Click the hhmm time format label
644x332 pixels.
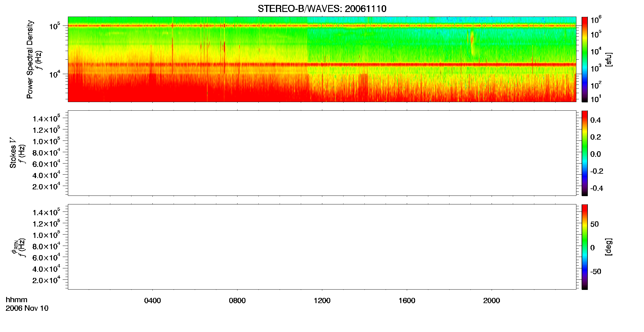(x=17, y=300)
